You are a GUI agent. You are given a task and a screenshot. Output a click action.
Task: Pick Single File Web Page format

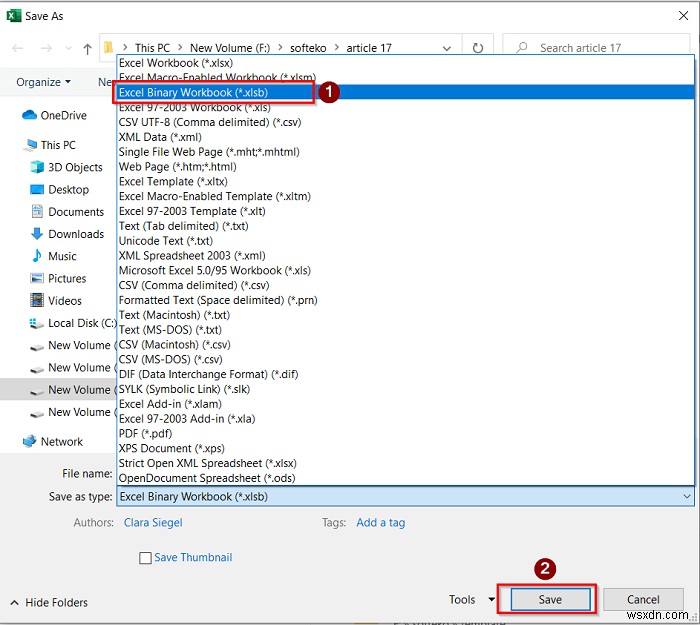pyautogui.click(x=405, y=152)
